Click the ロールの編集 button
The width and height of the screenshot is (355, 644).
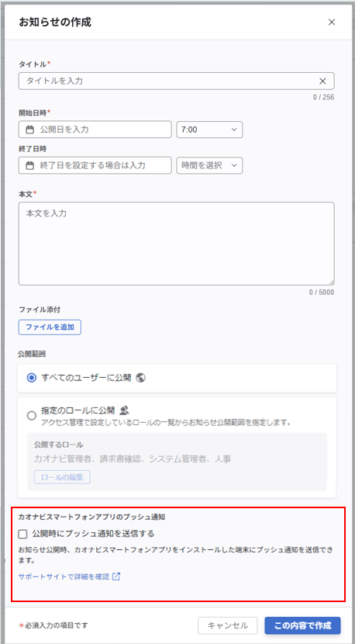62,477
